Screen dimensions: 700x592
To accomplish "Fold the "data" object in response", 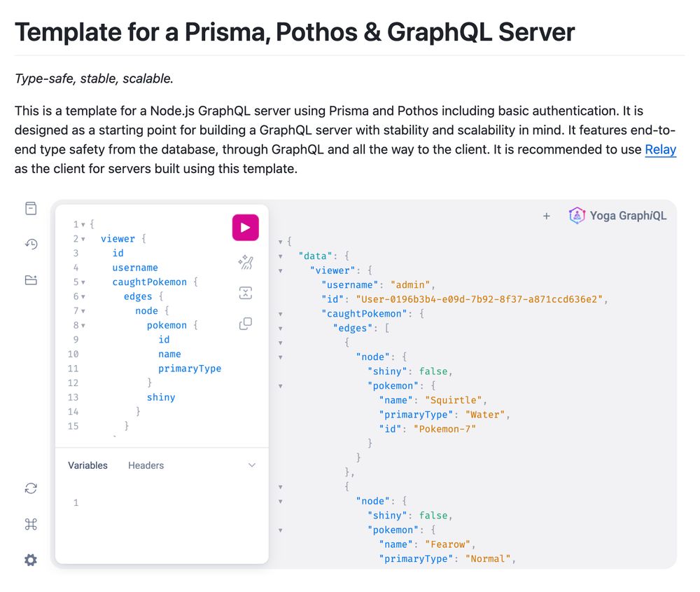I will tap(281, 256).
